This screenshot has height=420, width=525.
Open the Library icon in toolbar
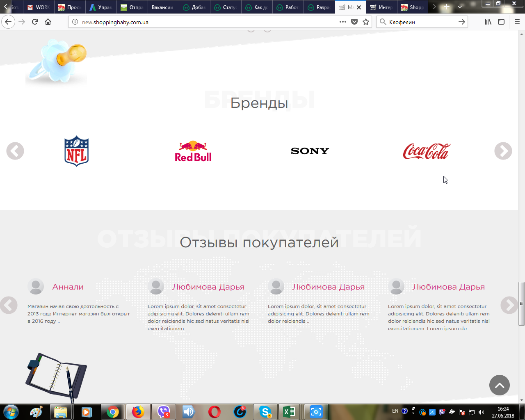point(488,22)
